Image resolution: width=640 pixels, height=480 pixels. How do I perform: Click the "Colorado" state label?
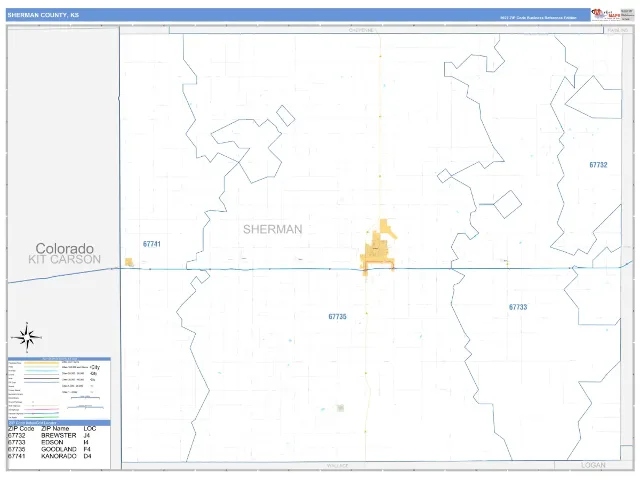tap(64, 248)
